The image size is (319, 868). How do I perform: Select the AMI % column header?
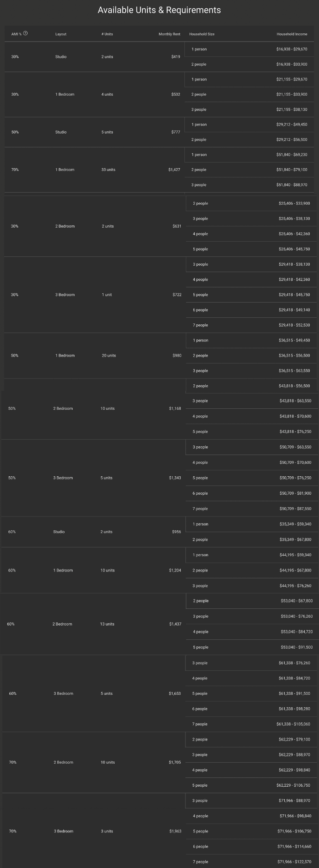pos(16,34)
